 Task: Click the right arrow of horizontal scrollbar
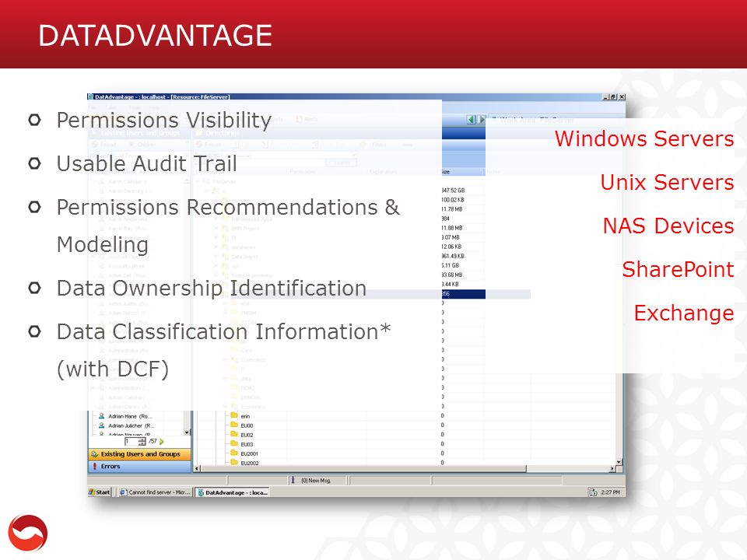[612, 469]
